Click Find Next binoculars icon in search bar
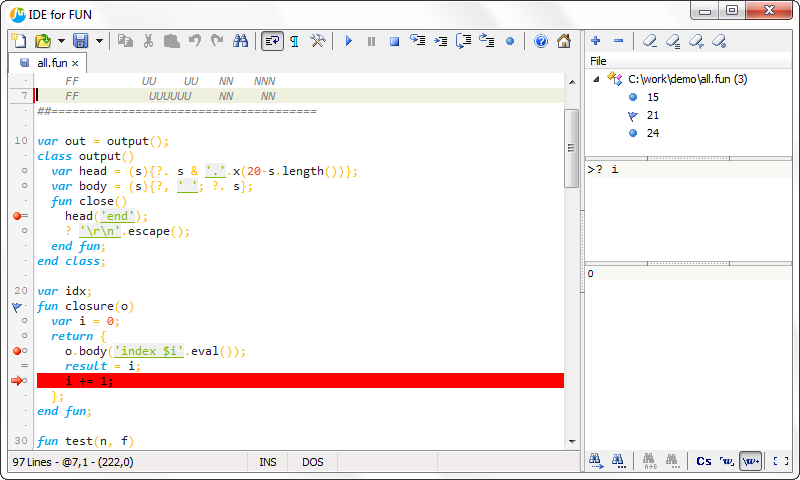The height and width of the screenshot is (480, 800). click(595, 461)
